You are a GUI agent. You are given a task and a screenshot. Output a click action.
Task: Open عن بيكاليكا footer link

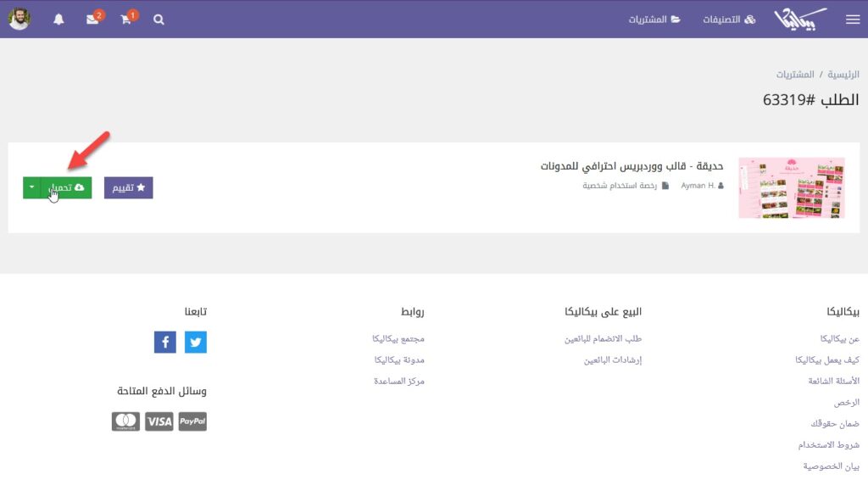coord(839,339)
